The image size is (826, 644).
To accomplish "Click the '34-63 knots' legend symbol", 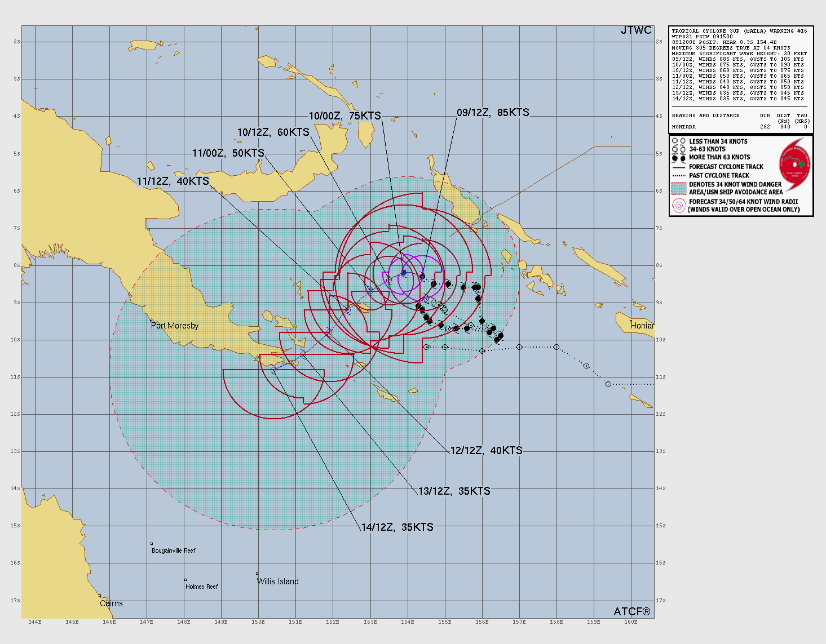I will pos(679,149).
